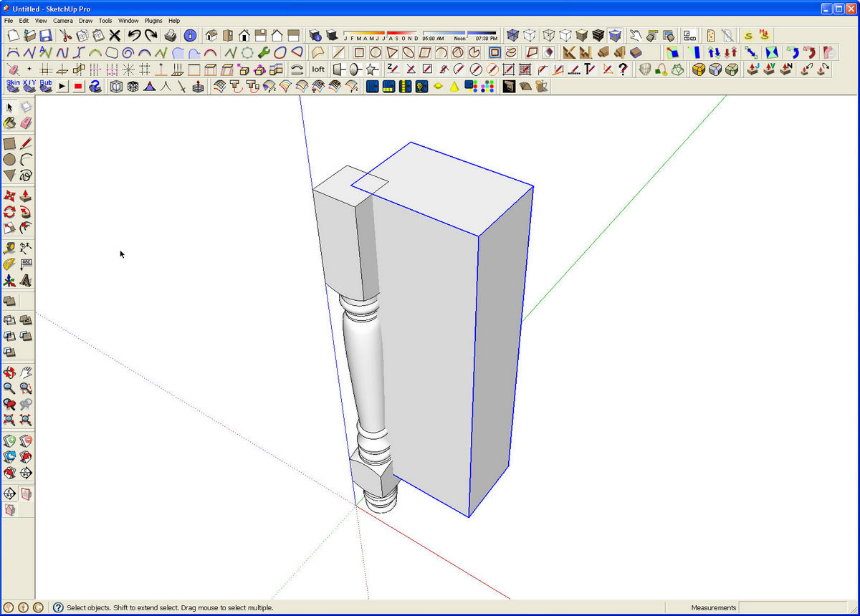The image size is (860, 616).
Task: Open Model Info with the blue info icon
Action: point(189,34)
